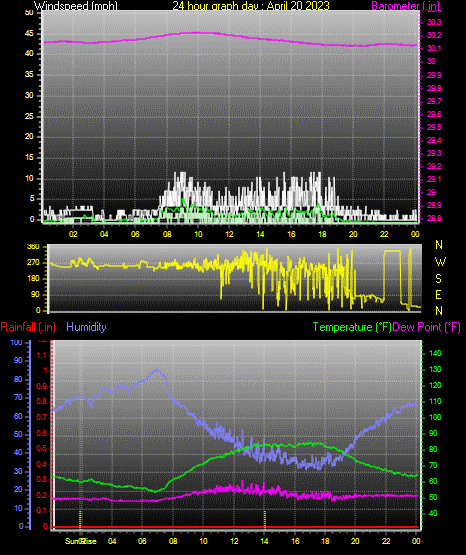Click the 110 value on temperature axis

435,401
